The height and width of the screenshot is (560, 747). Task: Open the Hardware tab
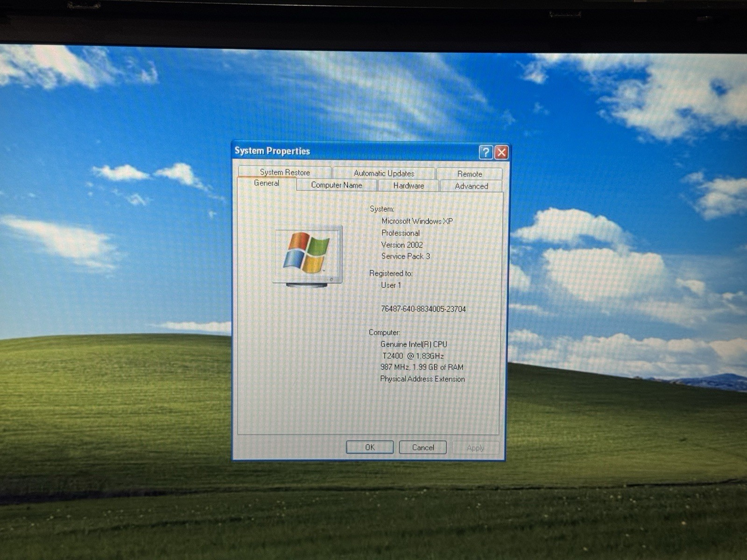[409, 185]
